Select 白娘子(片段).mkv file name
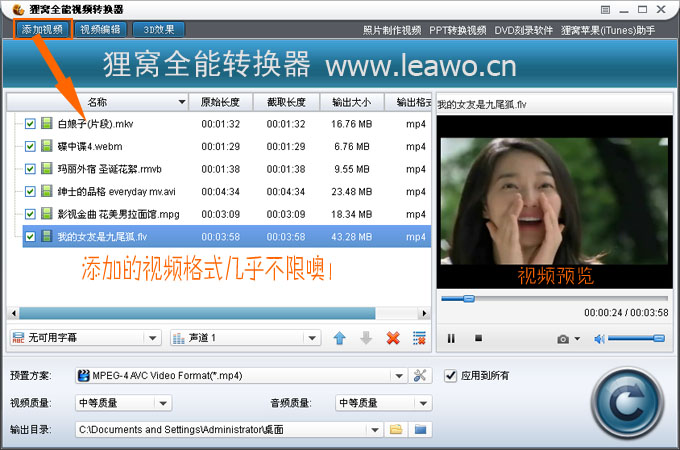The height and width of the screenshot is (450, 680). click(95, 124)
